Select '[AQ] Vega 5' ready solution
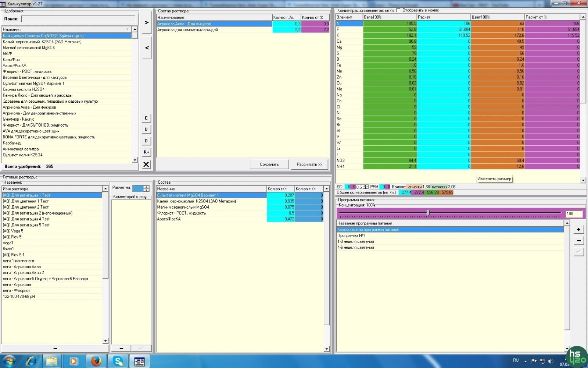The width and height of the screenshot is (588, 368). (x=13, y=231)
